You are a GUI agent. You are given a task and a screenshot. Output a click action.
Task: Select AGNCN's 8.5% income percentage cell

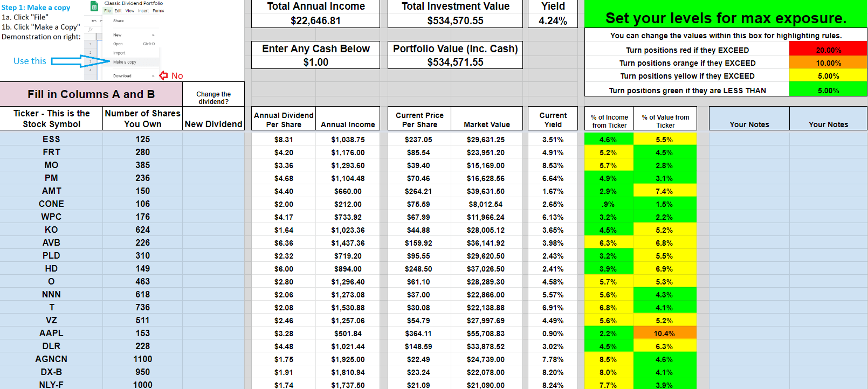609,359
